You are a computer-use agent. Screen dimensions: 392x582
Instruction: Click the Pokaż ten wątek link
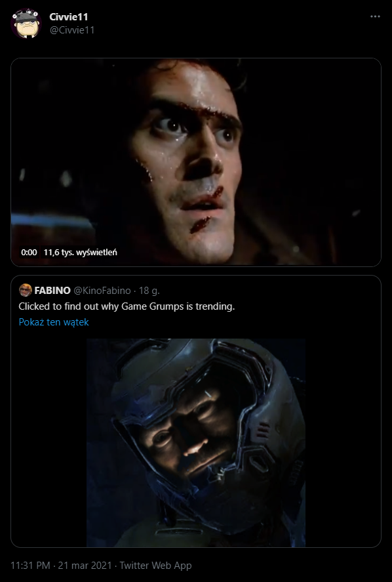[54, 322]
